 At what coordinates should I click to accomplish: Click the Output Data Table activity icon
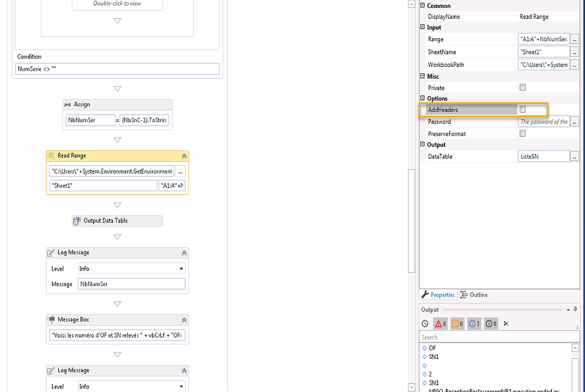[x=76, y=221]
